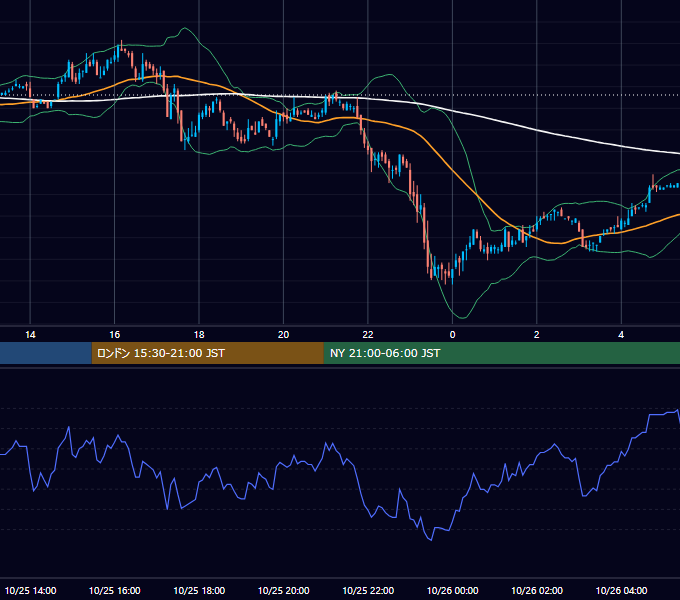This screenshot has height=600, width=680.
Task: Click the 10/25 14:00 date label
Action: [30, 590]
